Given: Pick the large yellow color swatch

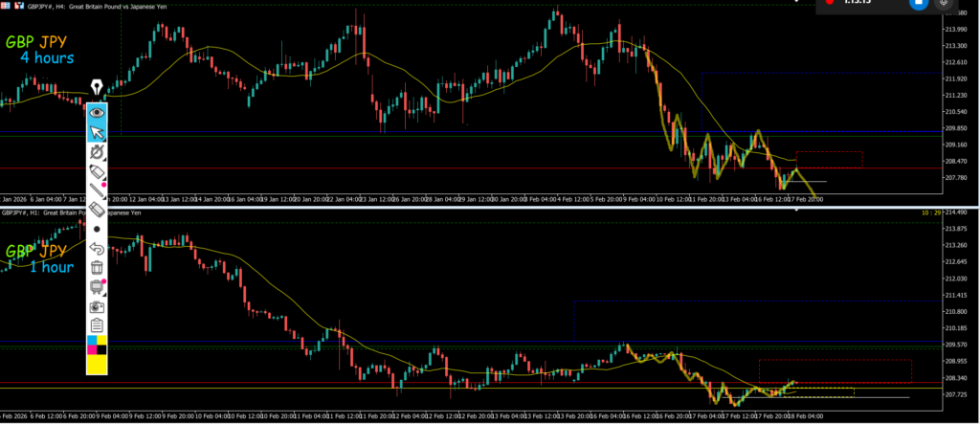Looking at the screenshot, I should (x=97, y=363).
